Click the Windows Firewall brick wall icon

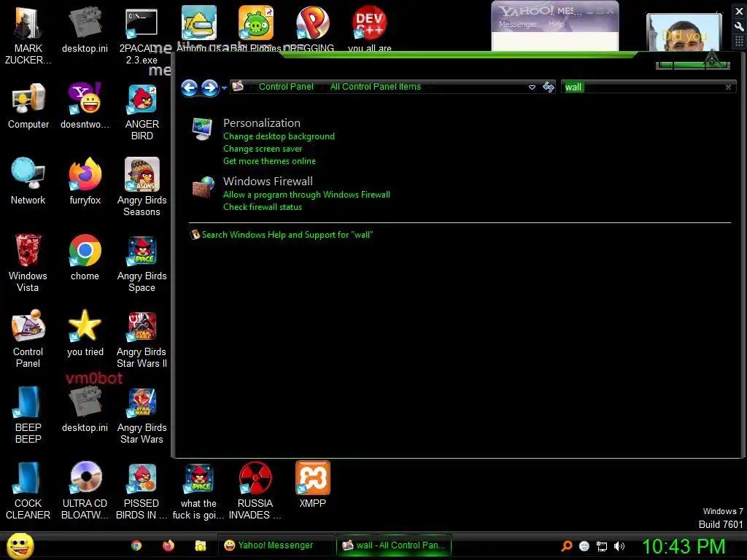click(x=204, y=187)
